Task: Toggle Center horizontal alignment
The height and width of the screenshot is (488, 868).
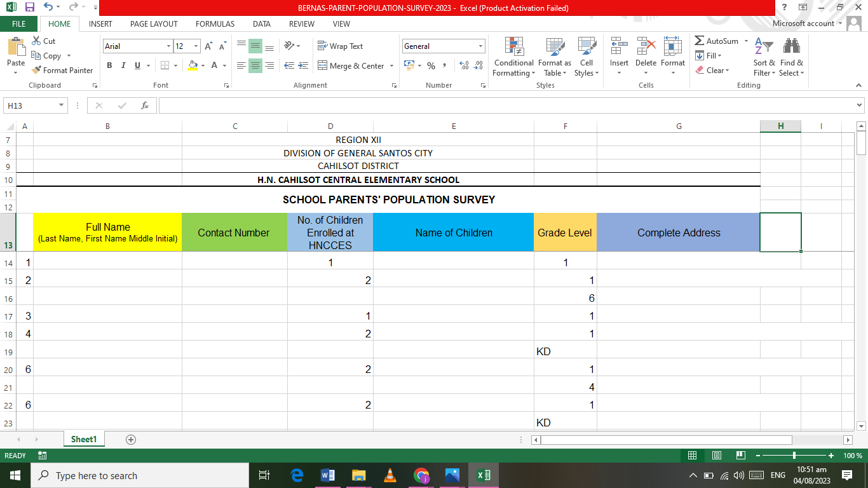Action: pyautogui.click(x=255, y=65)
